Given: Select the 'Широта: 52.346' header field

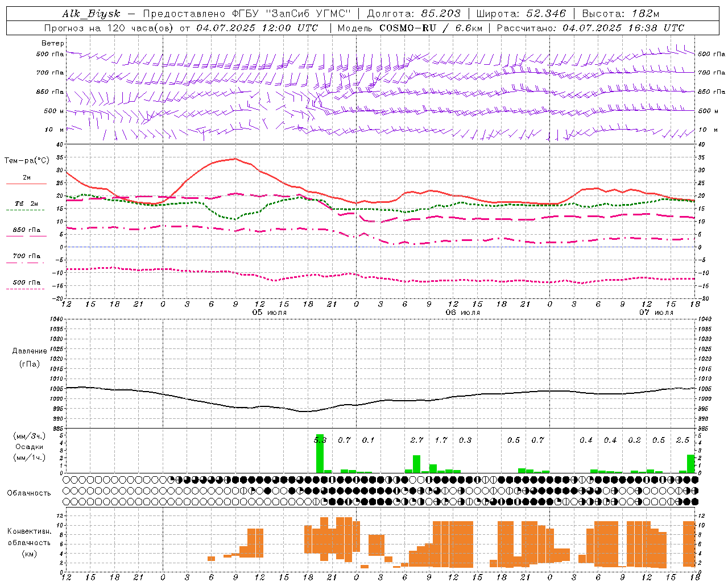Looking at the screenshot, I should tap(521, 14).
